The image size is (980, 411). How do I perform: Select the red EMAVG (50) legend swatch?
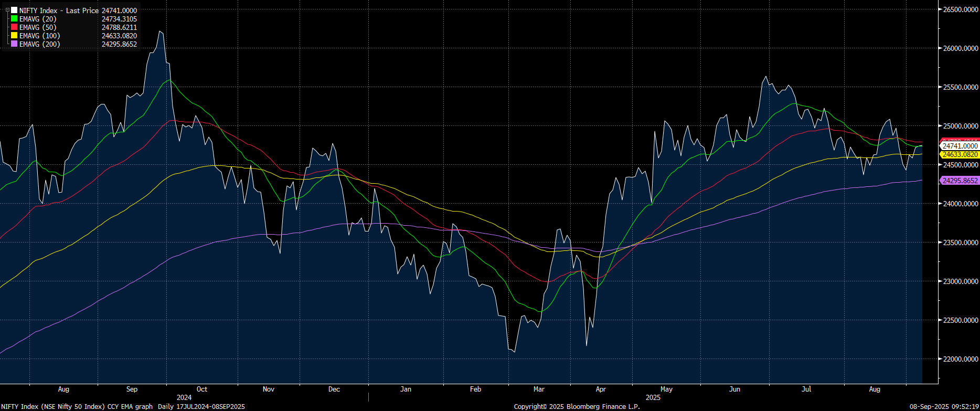click(14, 27)
